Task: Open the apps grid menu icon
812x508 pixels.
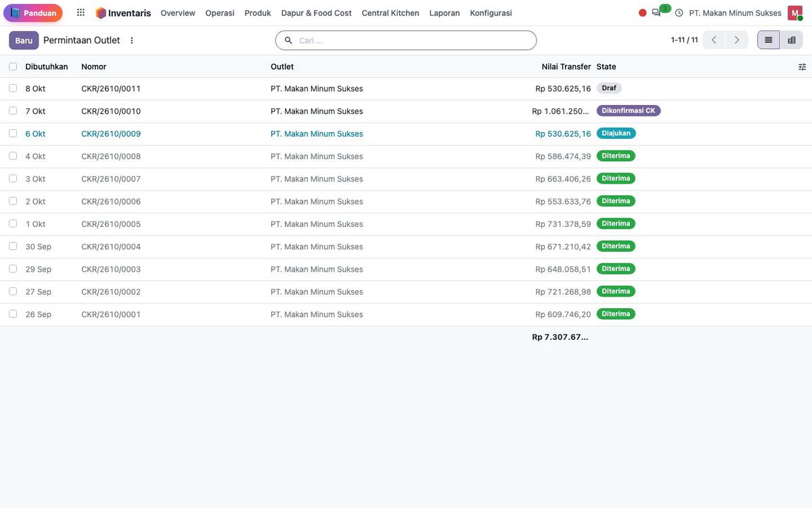Action: point(81,13)
